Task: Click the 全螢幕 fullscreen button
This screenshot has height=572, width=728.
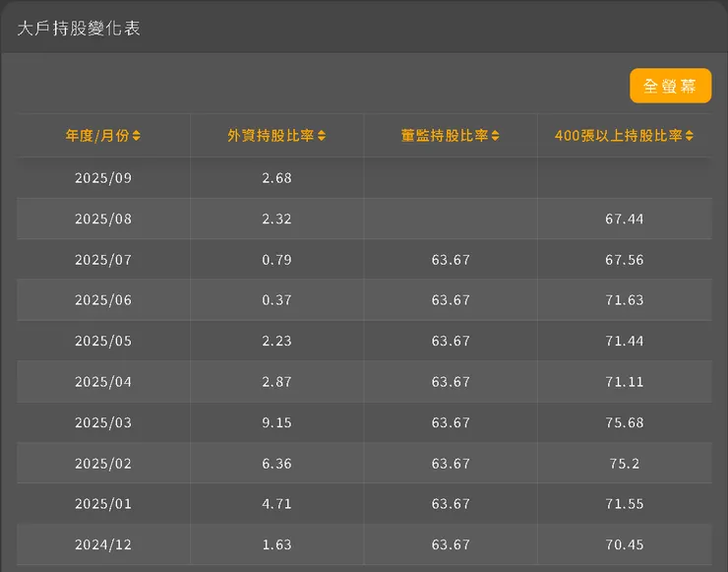Action: (x=670, y=86)
